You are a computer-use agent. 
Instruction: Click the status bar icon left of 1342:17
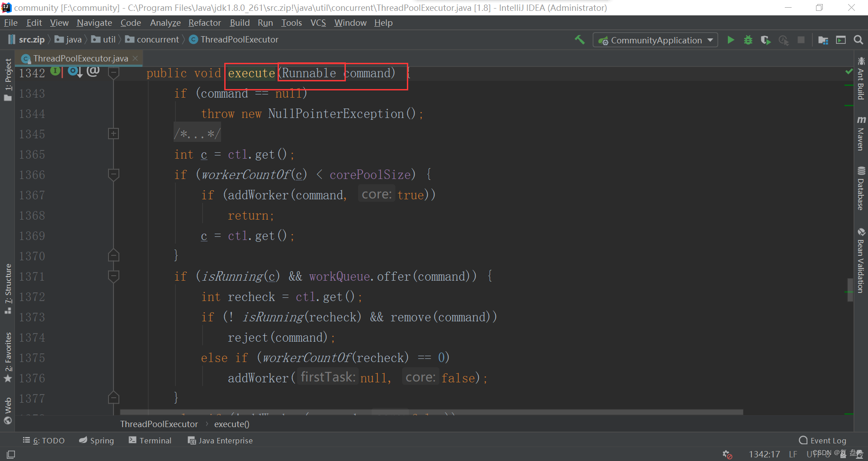click(x=727, y=454)
